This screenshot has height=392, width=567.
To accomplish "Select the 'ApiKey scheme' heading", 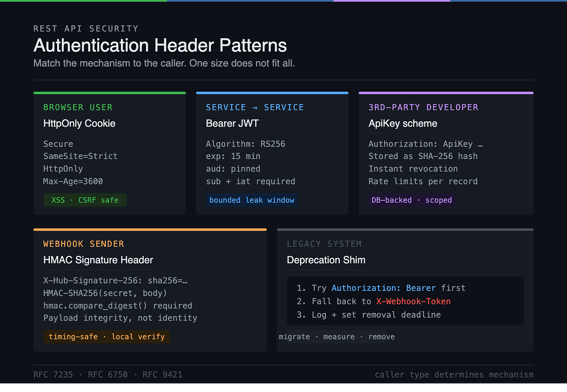I will coord(403,124).
